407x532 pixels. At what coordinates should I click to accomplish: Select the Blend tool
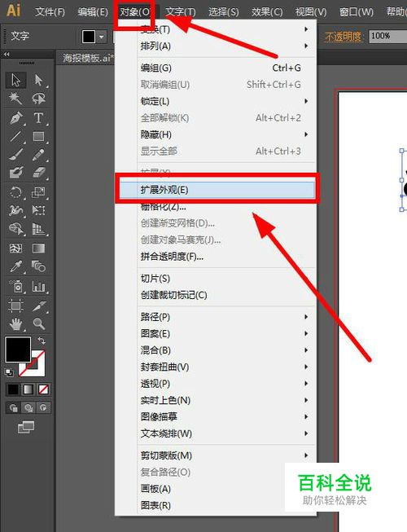[x=38, y=266]
